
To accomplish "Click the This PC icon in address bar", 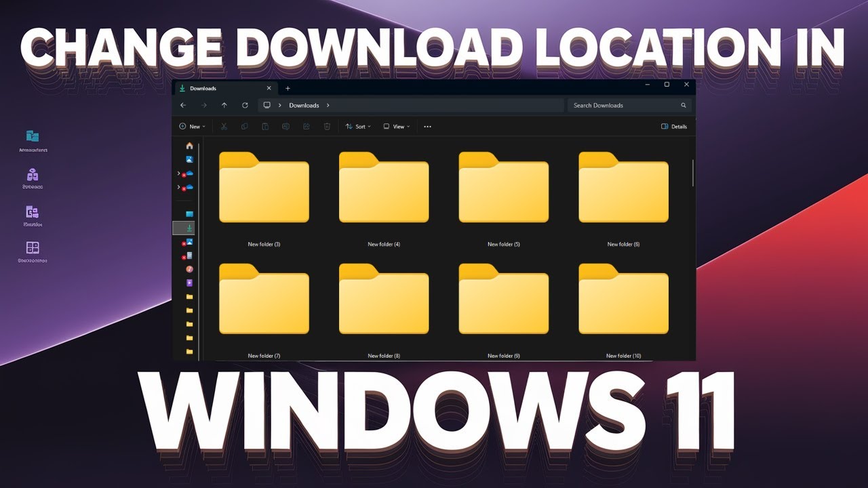I will 267,105.
